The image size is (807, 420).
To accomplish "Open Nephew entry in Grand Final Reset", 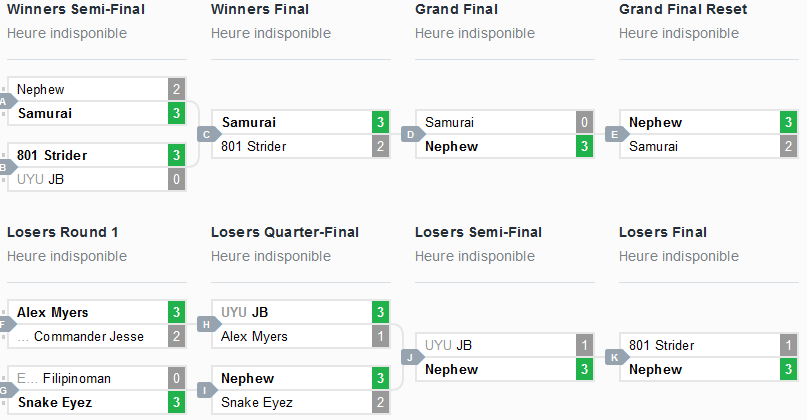I will click(655, 122).
